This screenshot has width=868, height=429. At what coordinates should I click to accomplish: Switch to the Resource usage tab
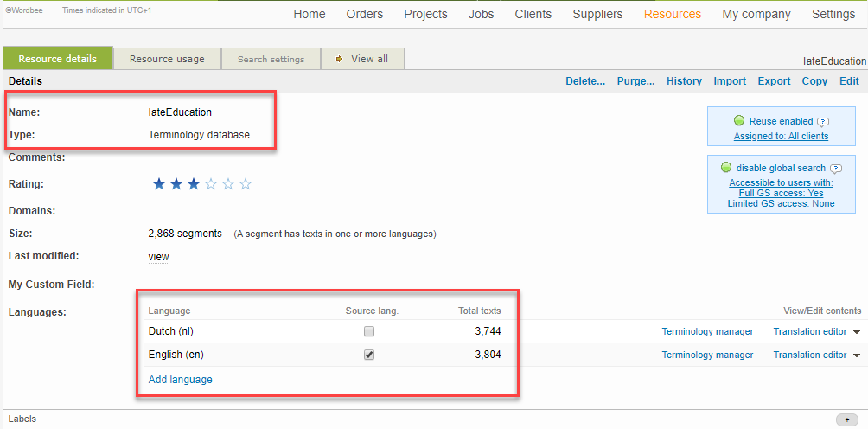[x=167, y=59]
